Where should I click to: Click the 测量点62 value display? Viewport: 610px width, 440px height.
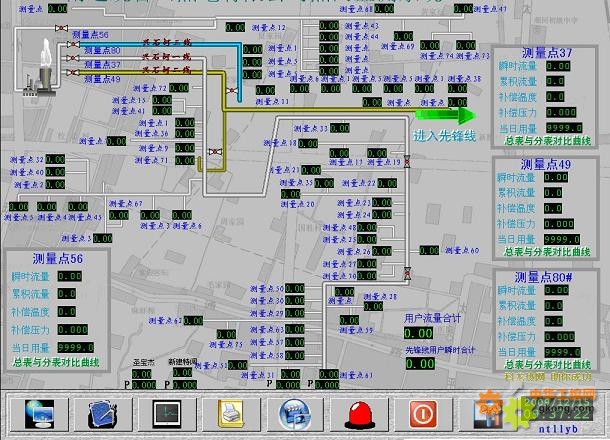[x=193, y=321]
